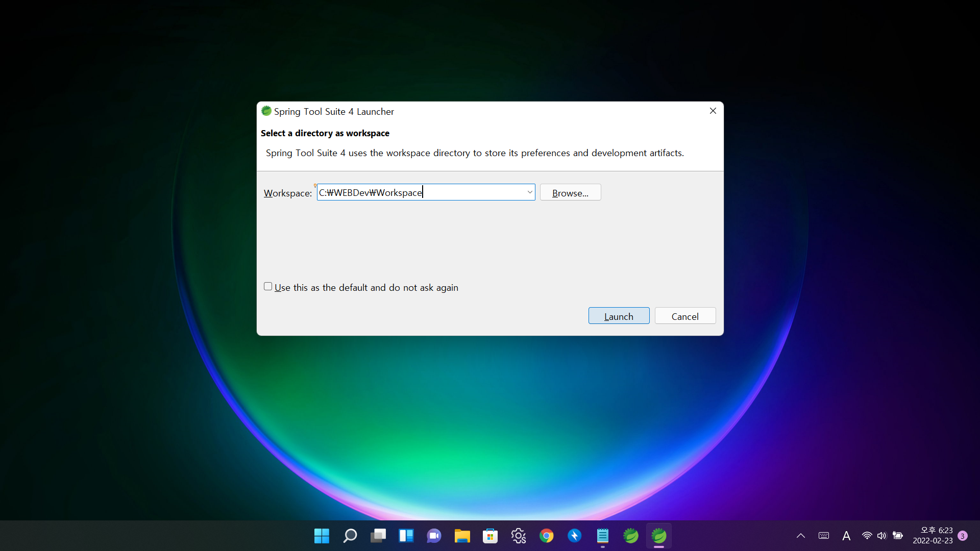Open taskbar Search magnifier icon
The image size is (980, 551).
(350, 536)
